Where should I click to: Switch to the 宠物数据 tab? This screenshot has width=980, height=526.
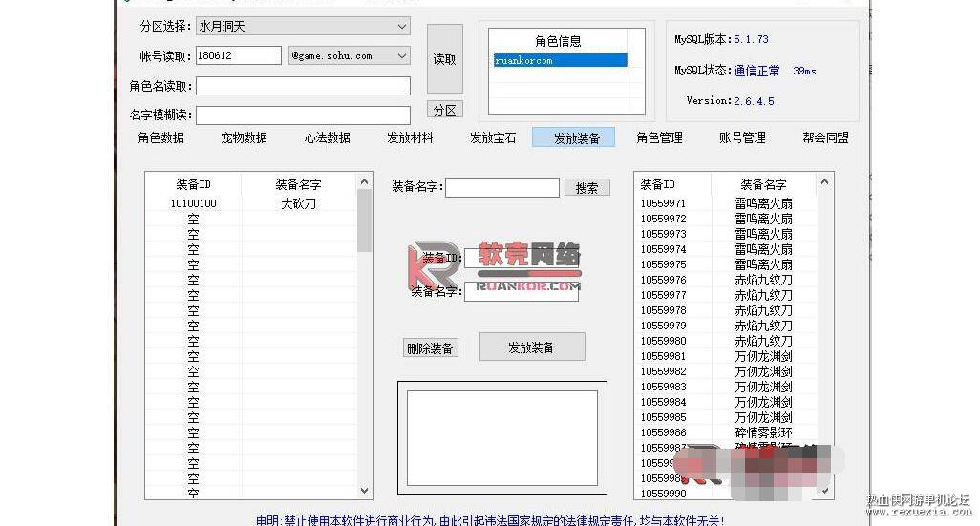click(244, 137)
